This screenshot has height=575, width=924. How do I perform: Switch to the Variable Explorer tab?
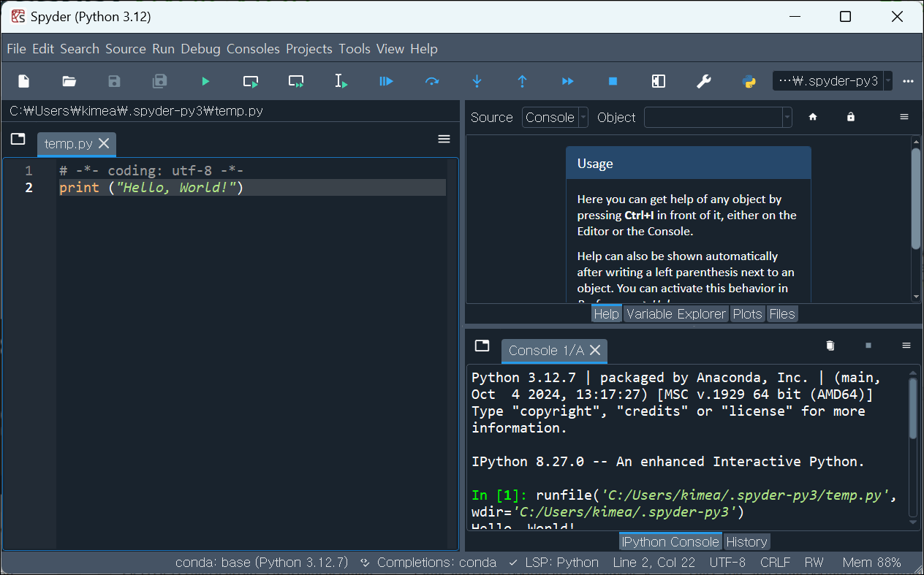tap(676, 314)
